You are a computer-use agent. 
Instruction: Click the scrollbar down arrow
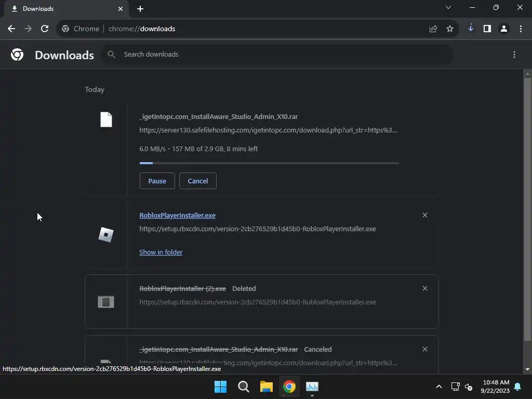pos(527,369)
